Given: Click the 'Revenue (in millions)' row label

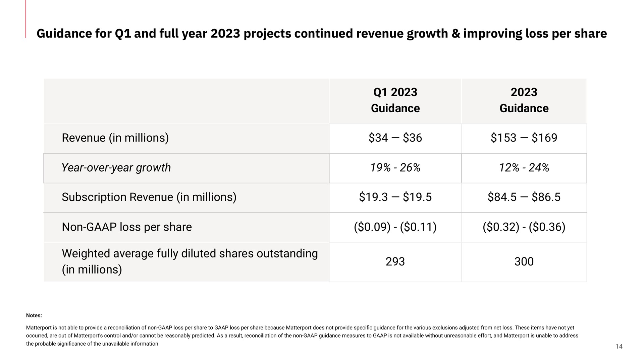Looking at the screenshot, I should pos(115,138).
